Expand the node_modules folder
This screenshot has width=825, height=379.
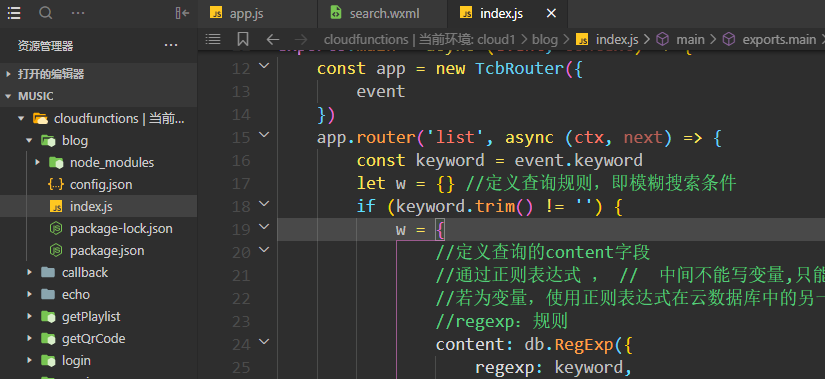[37, 162]
